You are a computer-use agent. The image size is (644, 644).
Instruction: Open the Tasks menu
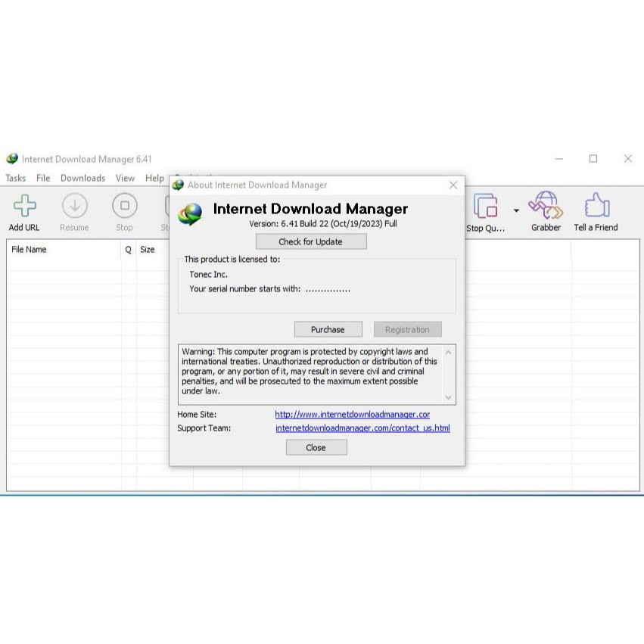tap(16, 179)
